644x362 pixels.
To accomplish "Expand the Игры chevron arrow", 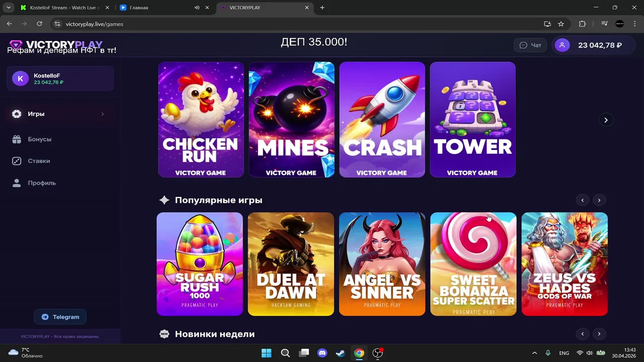I will pyautogui.click(x=103, y=114).
